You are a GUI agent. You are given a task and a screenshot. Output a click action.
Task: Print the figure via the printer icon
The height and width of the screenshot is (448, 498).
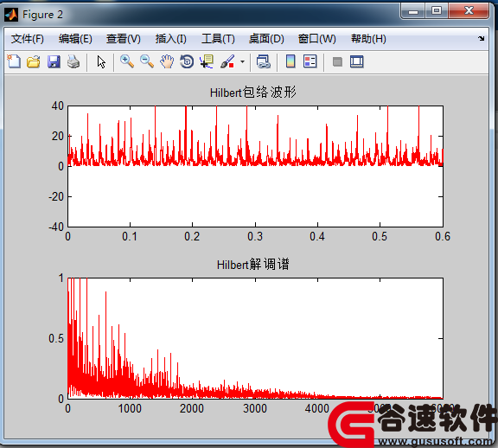pyautogui.click(x=73, y=61)
